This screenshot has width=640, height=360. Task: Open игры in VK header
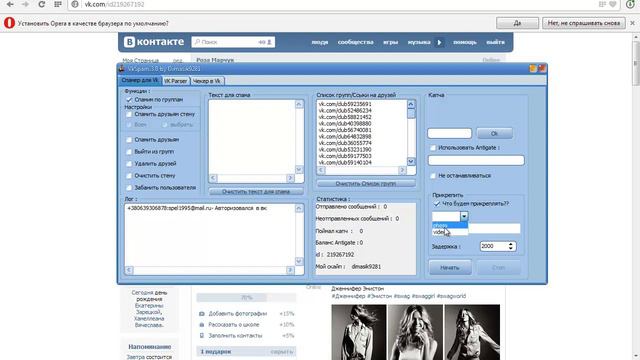[x=390, y=42]
